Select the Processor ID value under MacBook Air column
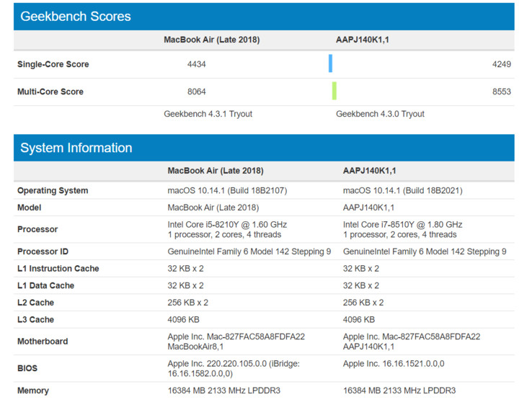 pyautogui.click(x=249, y=251)
